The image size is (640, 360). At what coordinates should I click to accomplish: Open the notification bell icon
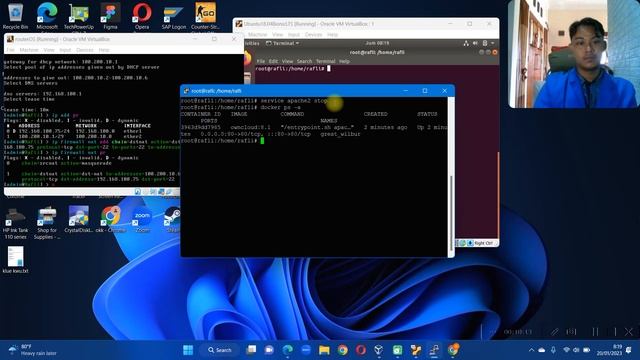click(629, 350)
